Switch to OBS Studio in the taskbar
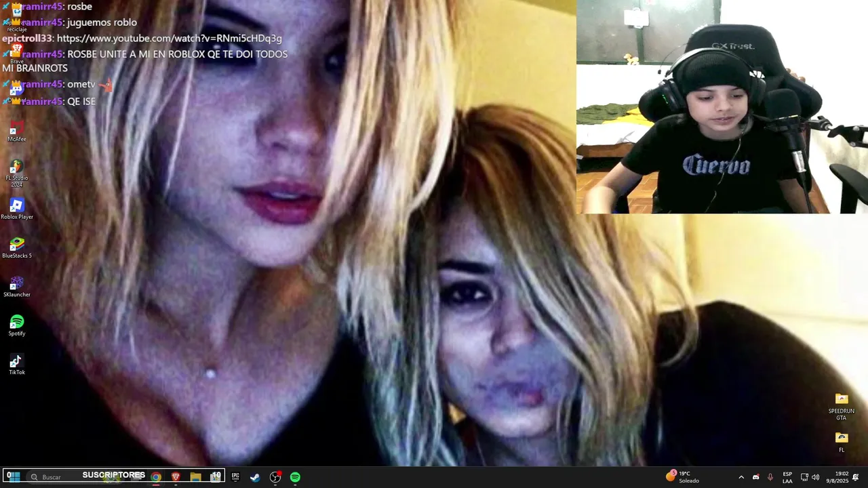 275,477
